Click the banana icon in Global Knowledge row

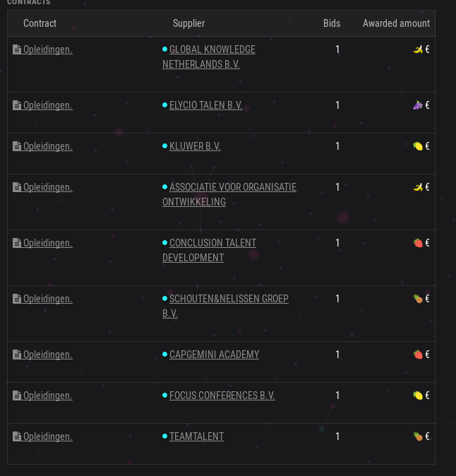pyautogui.click(x=418, y=49)
